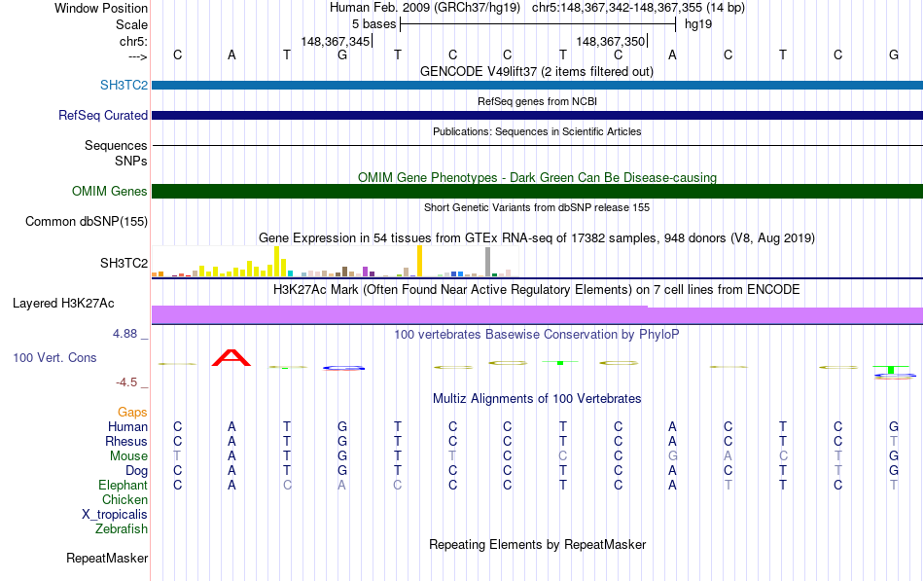Click the 5 bases scale bar
Image resolution: width=924 pixels, height=581 pixels.
(538, 24)
